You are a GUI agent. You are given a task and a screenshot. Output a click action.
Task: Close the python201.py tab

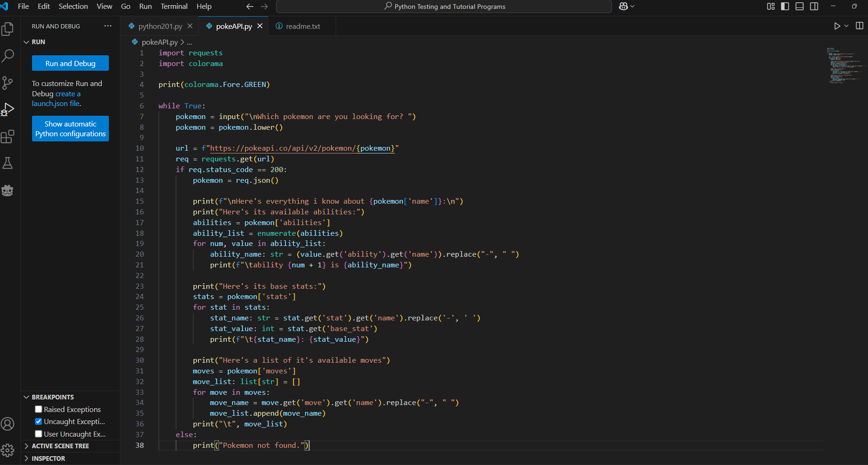(190, 26)
